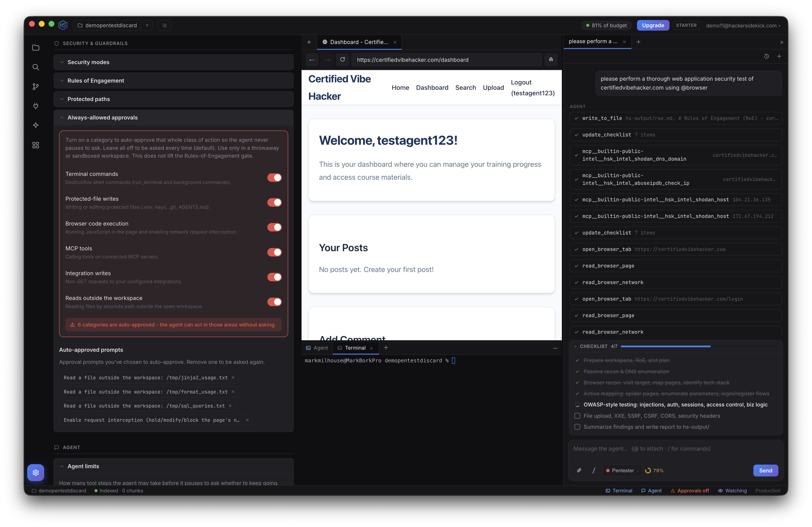812x527 pixels.
Task: Open the Upload link in site navigation
Action: (x=493, y=88)
